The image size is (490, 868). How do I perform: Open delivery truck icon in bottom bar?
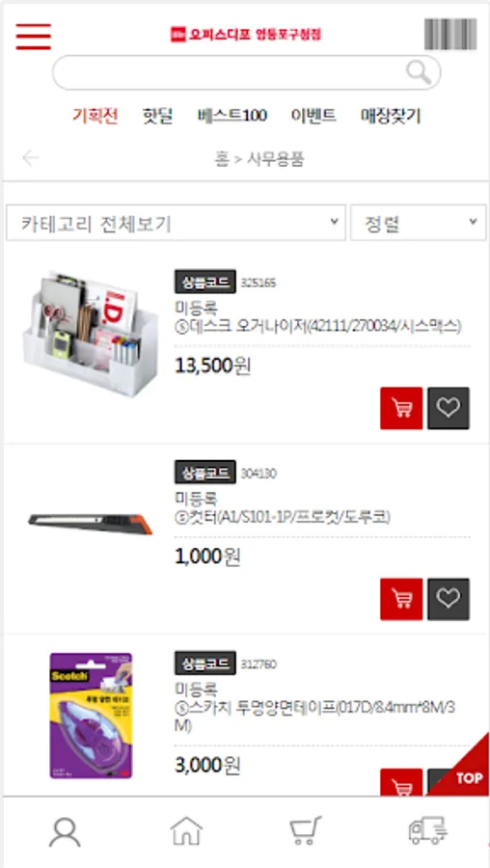427,830
